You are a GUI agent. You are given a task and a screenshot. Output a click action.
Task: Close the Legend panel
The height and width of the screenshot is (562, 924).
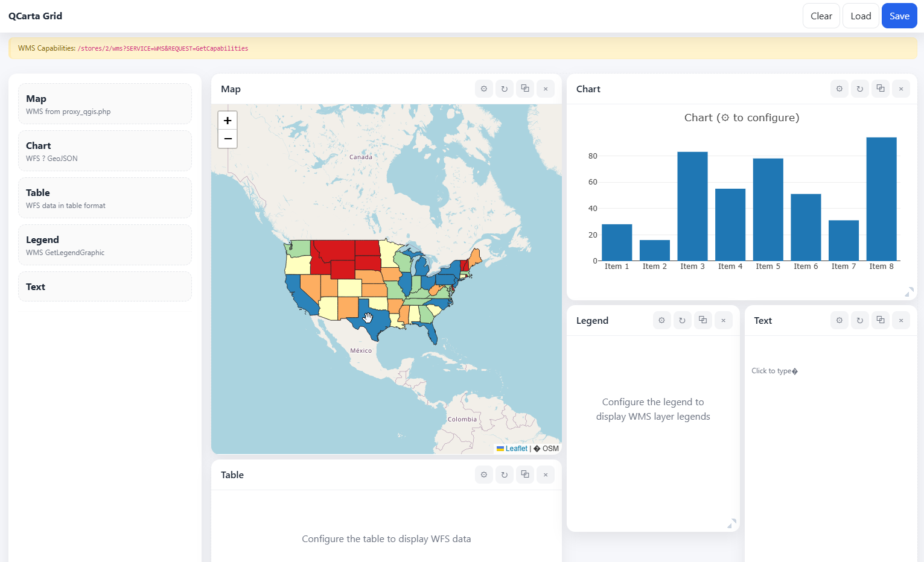tap(724, 320)
